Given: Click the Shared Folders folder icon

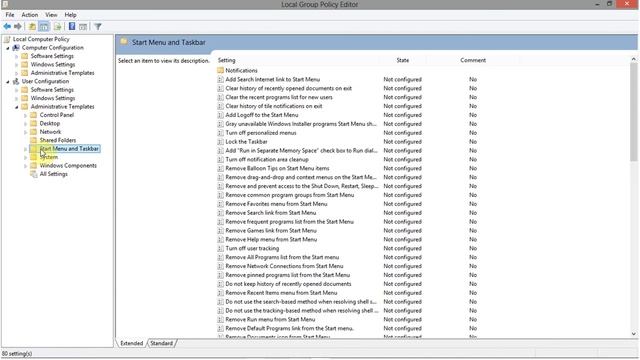Looking at the screenshot, I should 34,140.
